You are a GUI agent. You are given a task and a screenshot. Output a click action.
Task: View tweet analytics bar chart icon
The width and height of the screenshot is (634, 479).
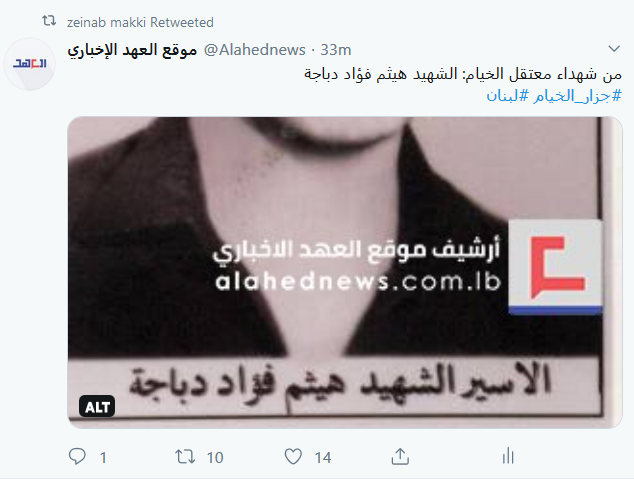(508, 457)
